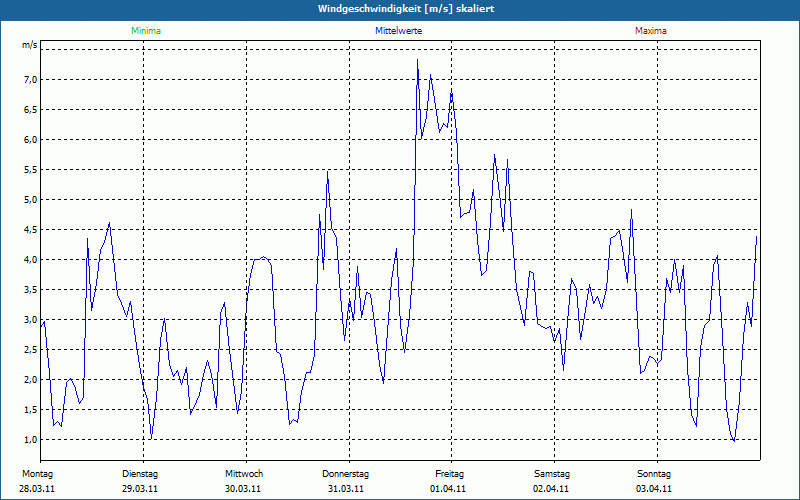Image resolution: width=800 pixels, height=500 pixels.
Task: Select the Mittwoch 30.03.11 date label
Action: (243, 481)
